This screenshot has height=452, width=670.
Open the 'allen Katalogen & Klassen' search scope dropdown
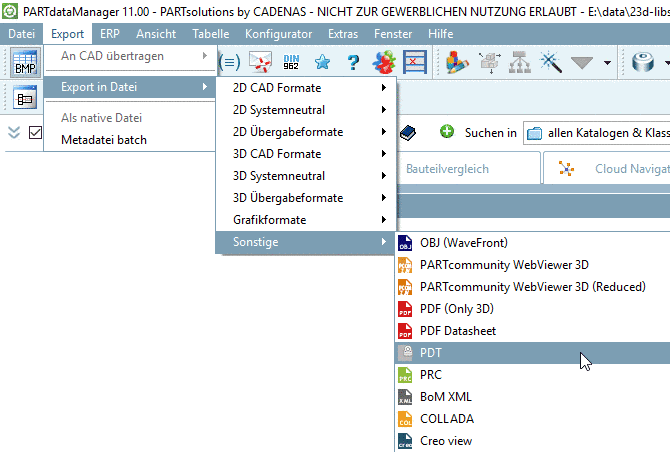(597, 133)
